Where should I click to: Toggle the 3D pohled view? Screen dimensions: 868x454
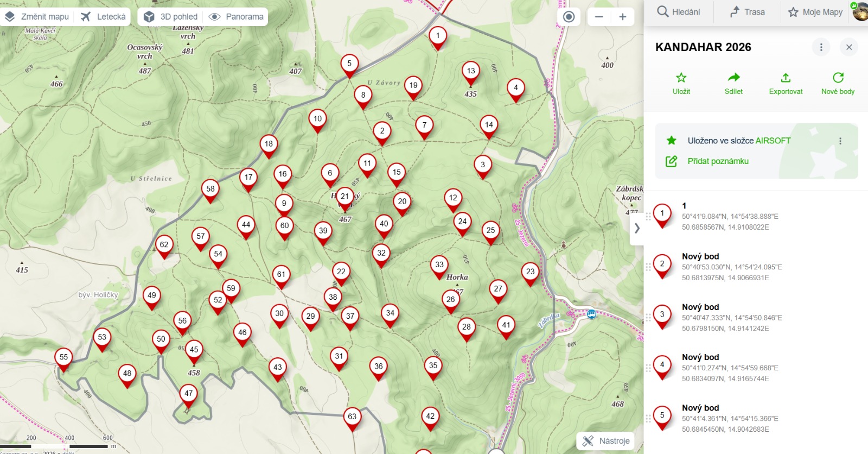coord(170,17)
